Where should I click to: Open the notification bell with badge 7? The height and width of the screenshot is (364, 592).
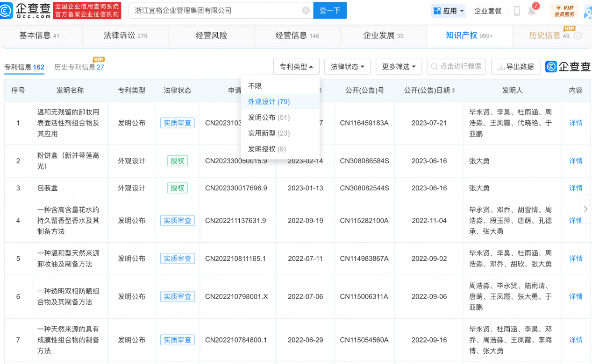tap(532, 11)
